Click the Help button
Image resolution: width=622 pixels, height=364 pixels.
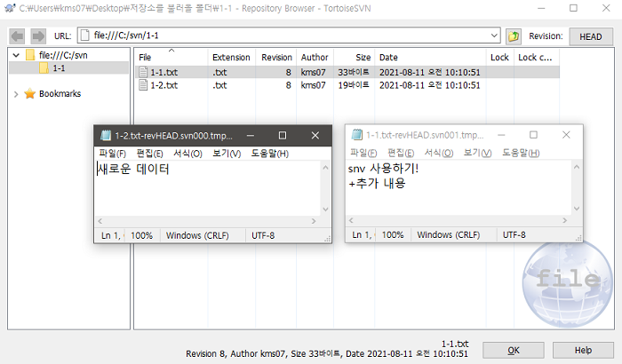click(x=583, y=350)
